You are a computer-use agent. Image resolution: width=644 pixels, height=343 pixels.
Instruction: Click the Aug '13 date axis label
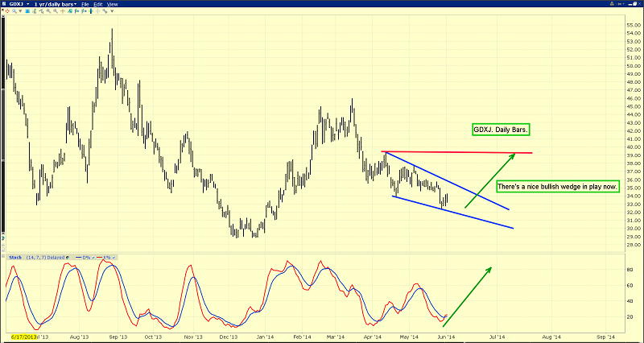79,337
